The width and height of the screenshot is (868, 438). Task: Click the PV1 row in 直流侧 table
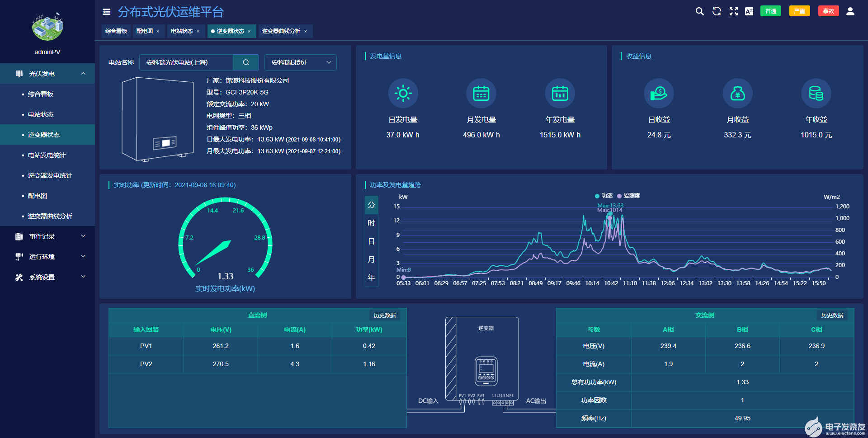[258, 346]
